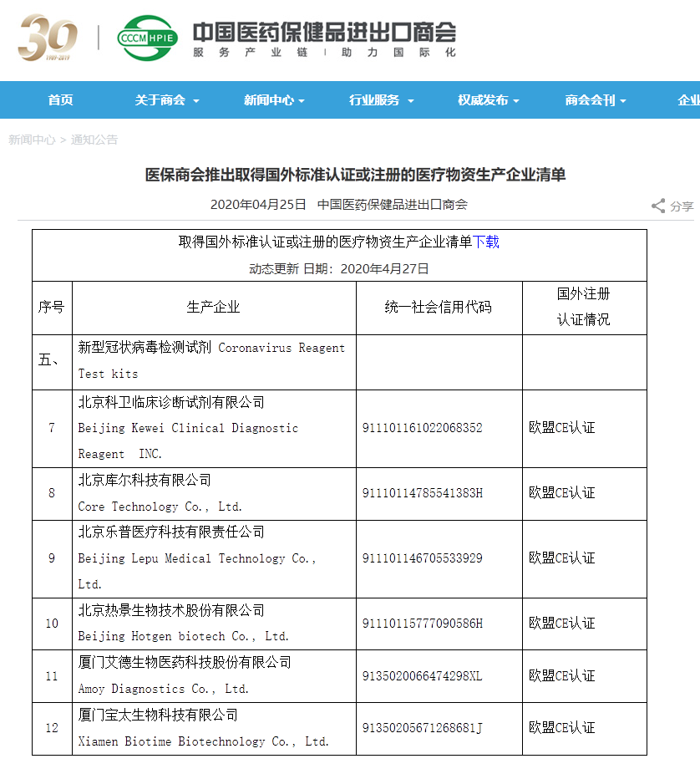Select the 权威发布 navigation menu
Viewport: 700px width, 774px height.
[x=483, y=99]
